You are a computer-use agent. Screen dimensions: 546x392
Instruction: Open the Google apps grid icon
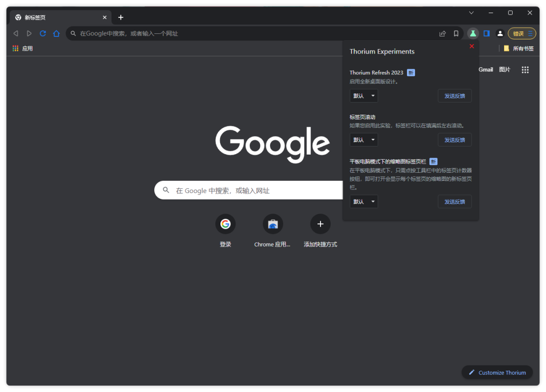point(525,70)
